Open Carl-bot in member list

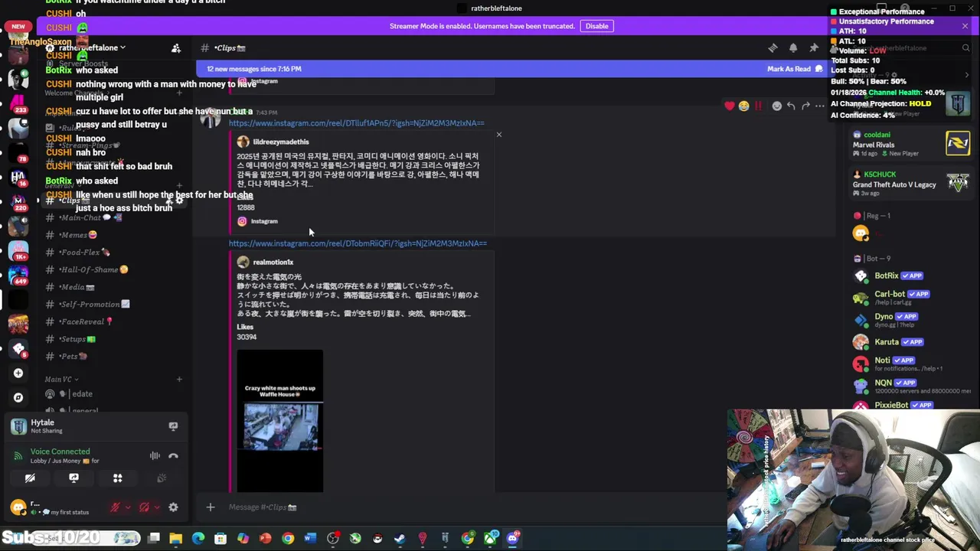[911, 297]
